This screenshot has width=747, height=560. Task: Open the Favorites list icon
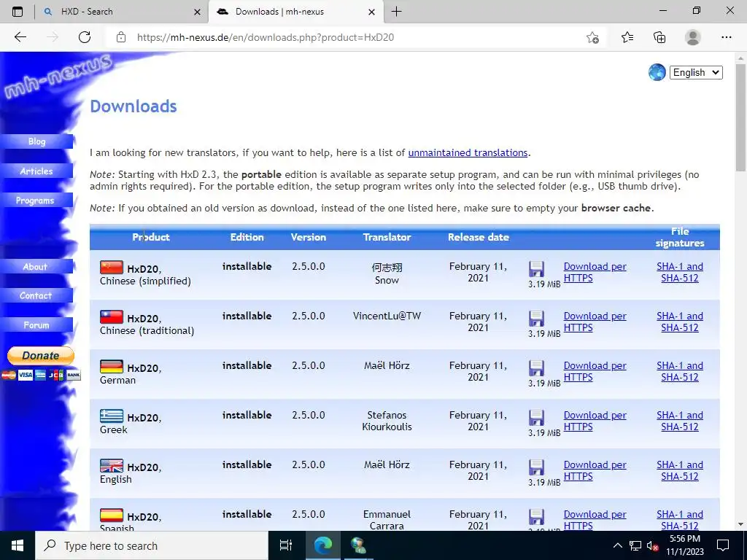pyautogui.click(x=627, y=37)
